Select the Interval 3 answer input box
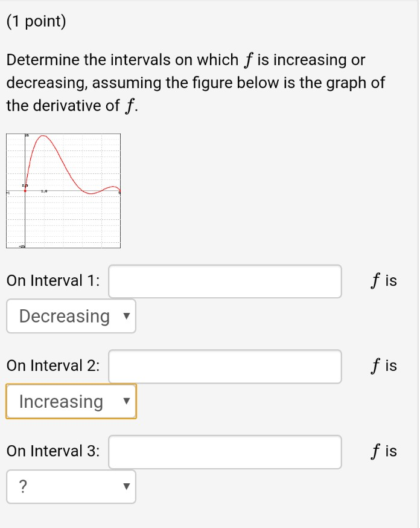420x528 pixels. coord(224,452)
